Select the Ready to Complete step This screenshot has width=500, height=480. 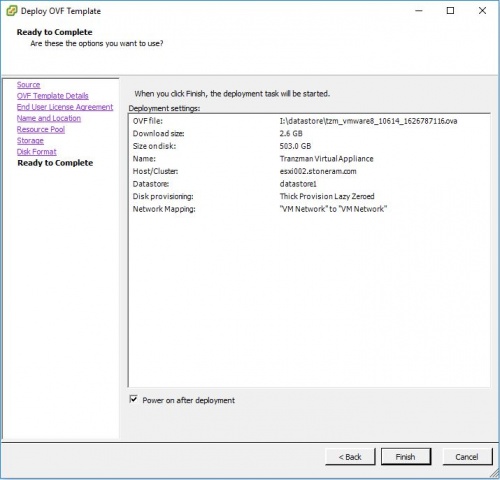tap(55, 163)
